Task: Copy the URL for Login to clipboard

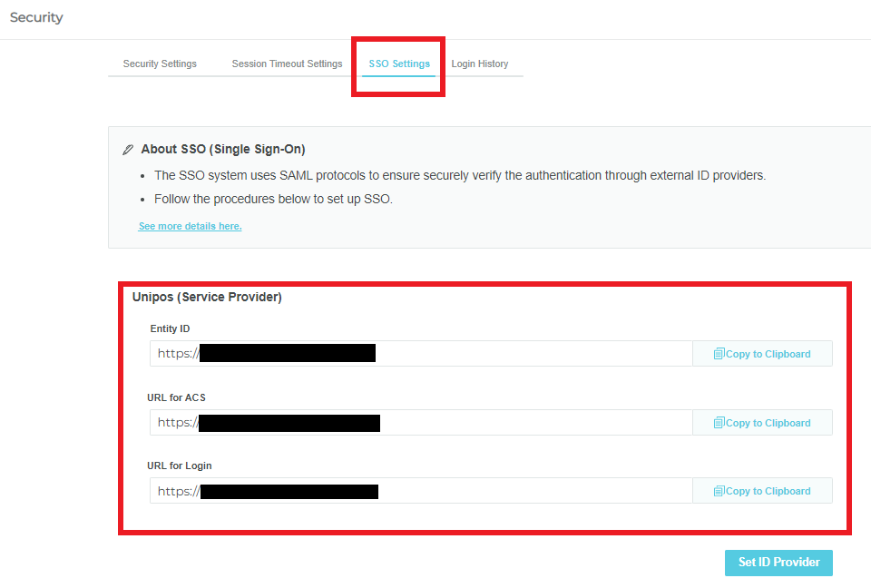Action: [x=762, y=491]
